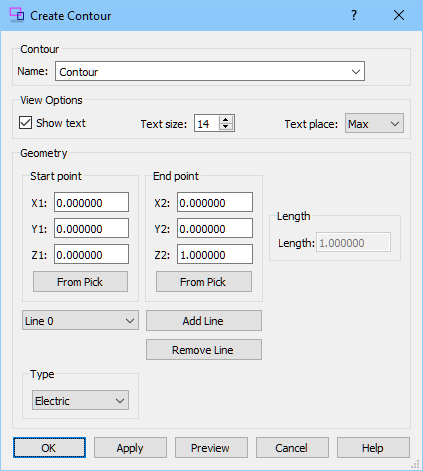Expand the Text place Max dropdown
This screenshot has width=423, height=471.
[374, 124]
